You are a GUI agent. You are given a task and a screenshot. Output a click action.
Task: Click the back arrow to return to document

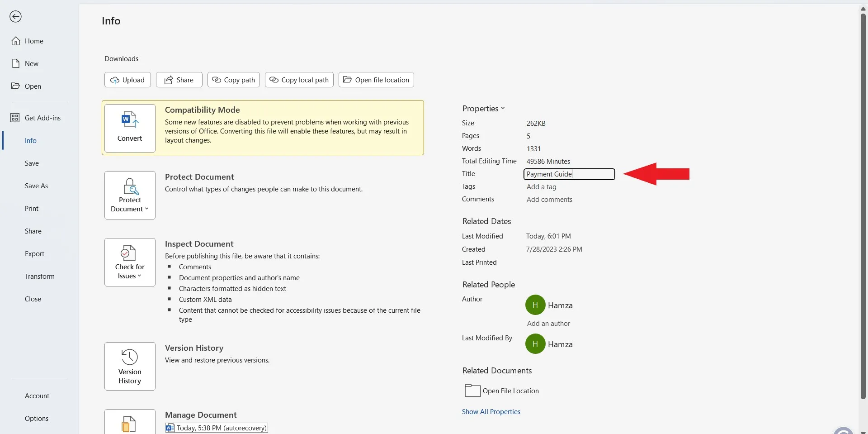(x=15, y=16)
